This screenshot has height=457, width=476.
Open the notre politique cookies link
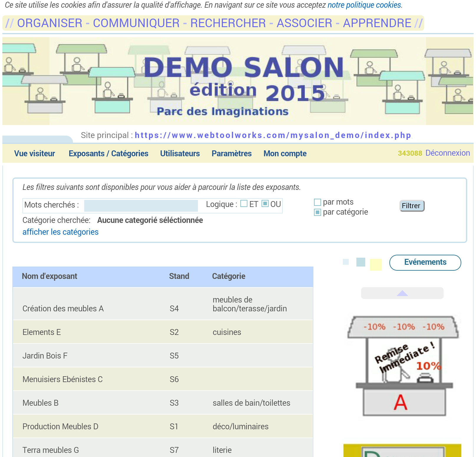pos(364,5)
